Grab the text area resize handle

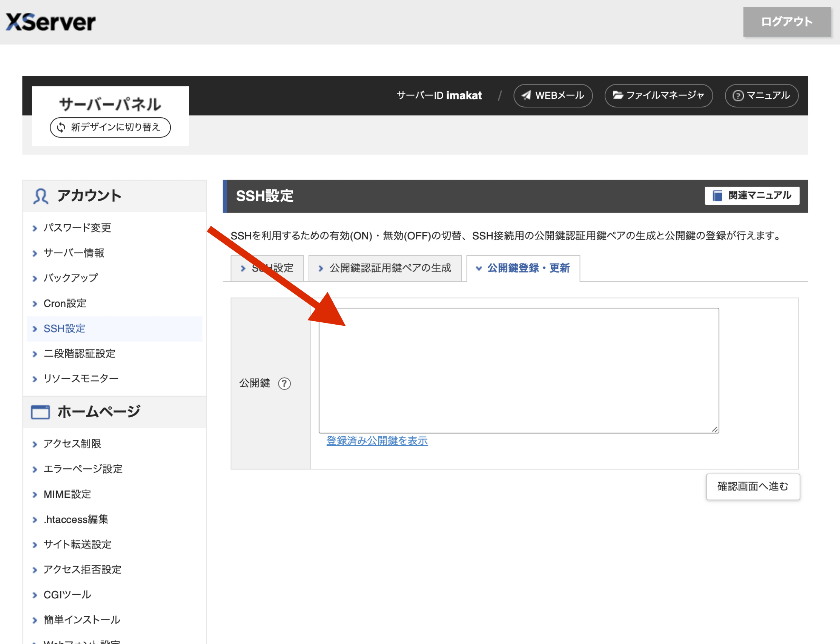coord(715,429)
